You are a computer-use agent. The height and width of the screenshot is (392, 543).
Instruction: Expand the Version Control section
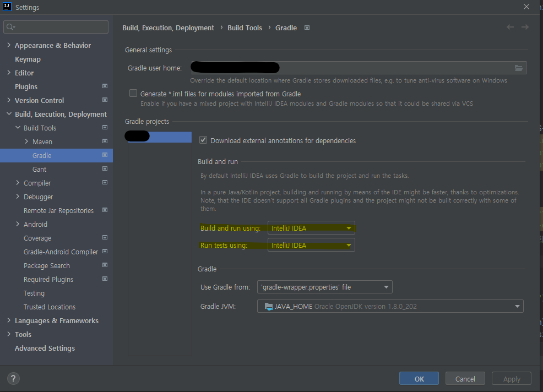click(9, 100)
